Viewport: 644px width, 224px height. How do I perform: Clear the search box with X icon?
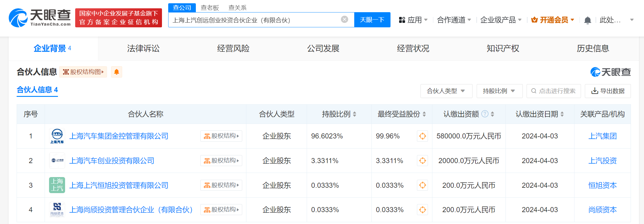[344, 20]
